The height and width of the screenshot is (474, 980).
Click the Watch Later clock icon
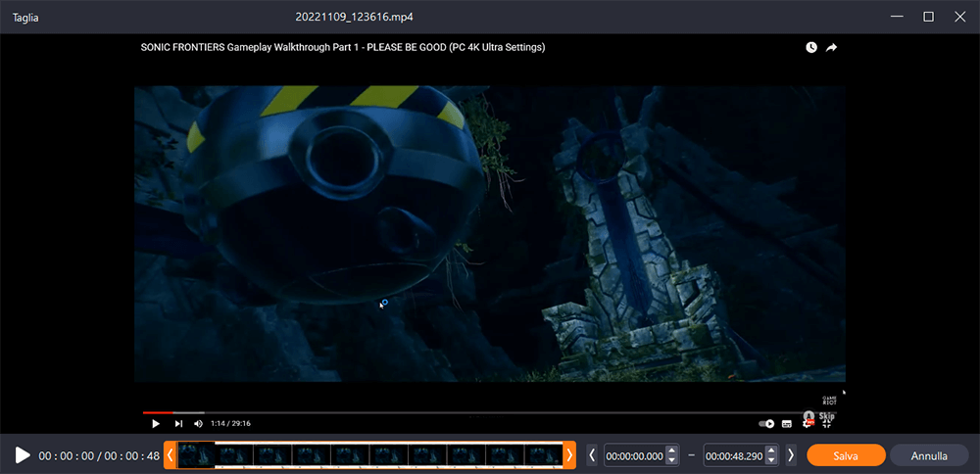(x=811, y=47)
